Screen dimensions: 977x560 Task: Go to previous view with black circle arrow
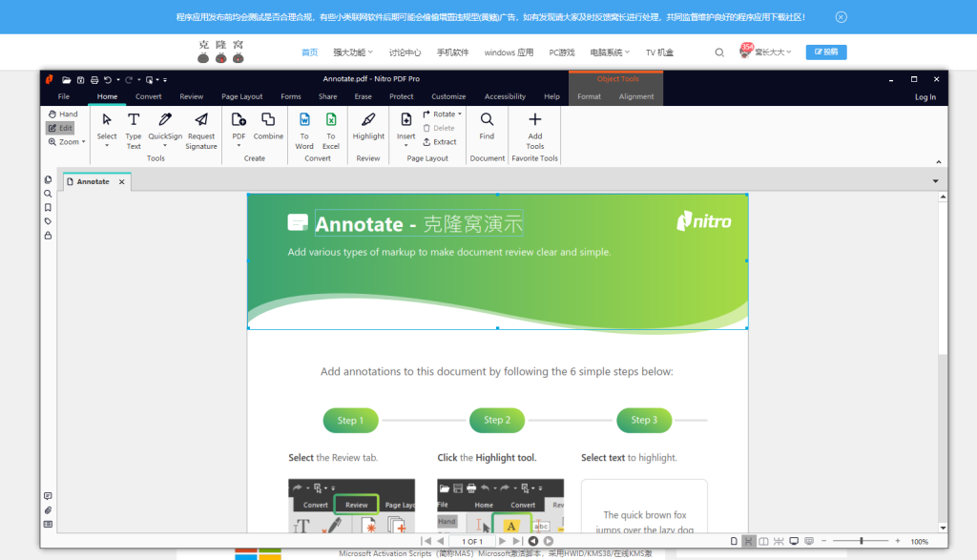(533, 541)
